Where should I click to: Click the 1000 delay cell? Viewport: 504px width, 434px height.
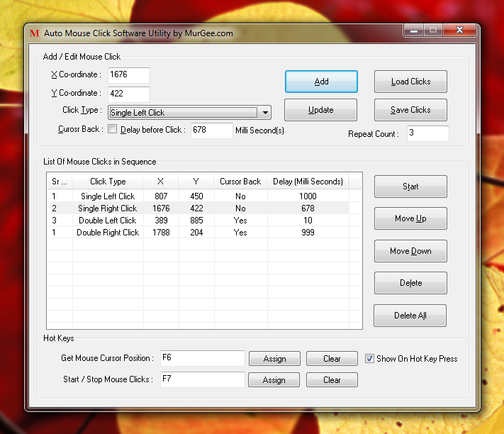pyautogui.click(x=308, y=196)
